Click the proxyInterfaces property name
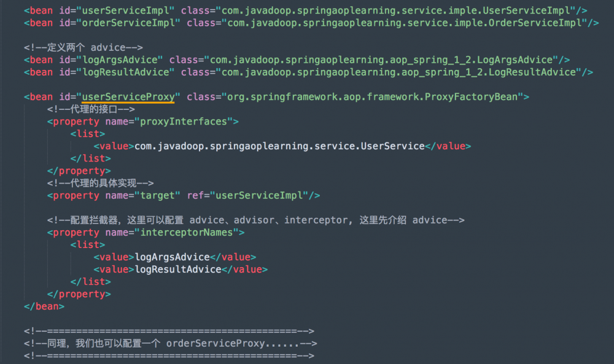614x364 pixels. [x=184, y=122]
